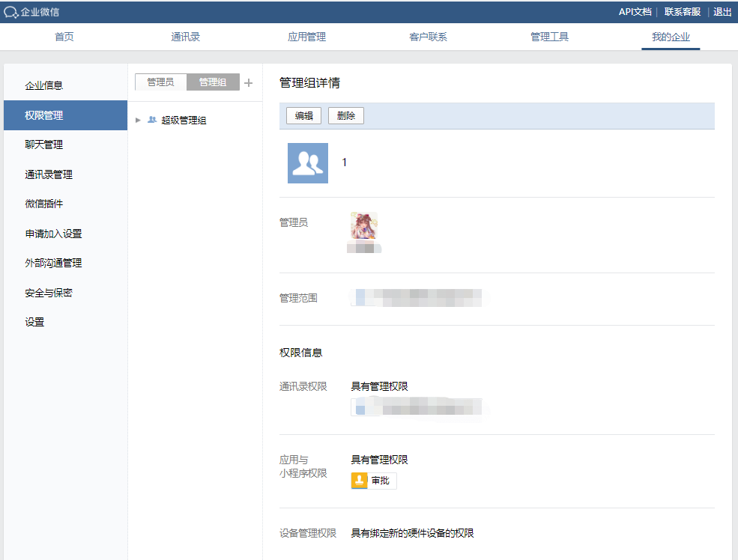738x560 pixels.
Task: Switch to the 管理员 tab
Action: (x=160, y=82)
